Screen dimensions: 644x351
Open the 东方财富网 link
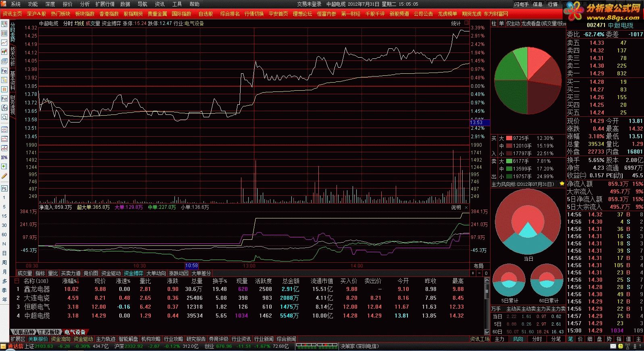coord(496,14)
